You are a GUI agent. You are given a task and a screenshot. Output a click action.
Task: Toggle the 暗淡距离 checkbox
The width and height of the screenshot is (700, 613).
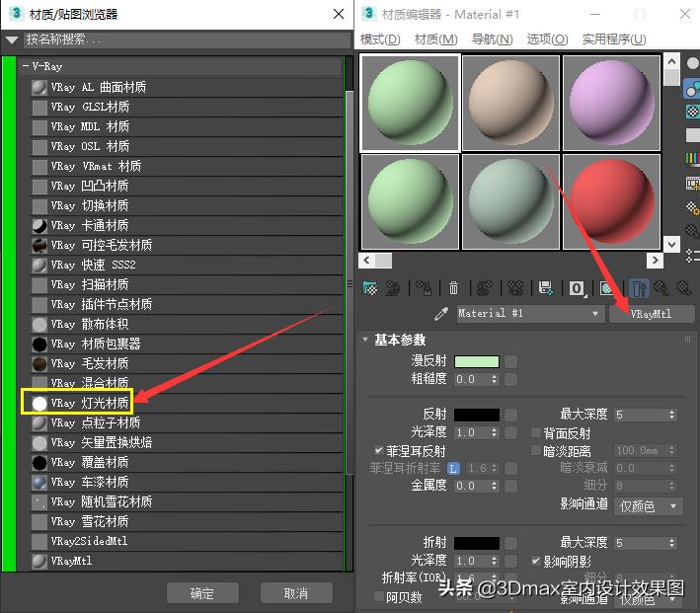pyautogui.click(x=536, y=450)
